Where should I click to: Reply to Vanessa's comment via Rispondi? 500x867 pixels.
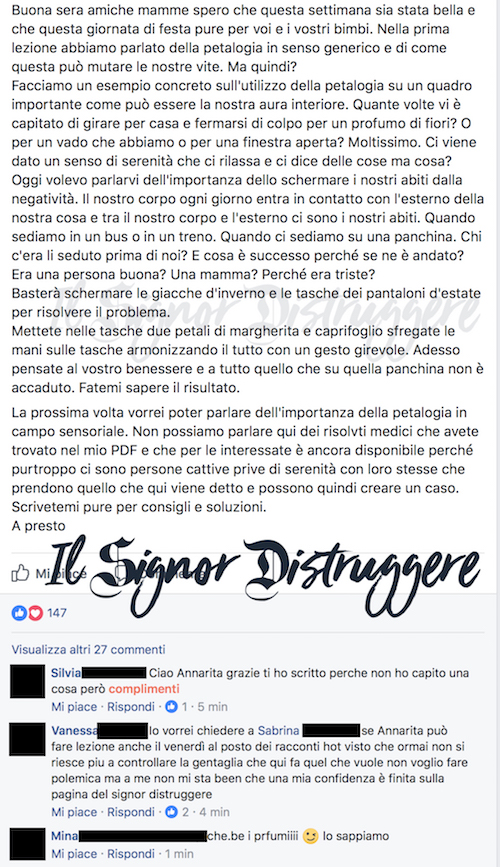point(131,812)
